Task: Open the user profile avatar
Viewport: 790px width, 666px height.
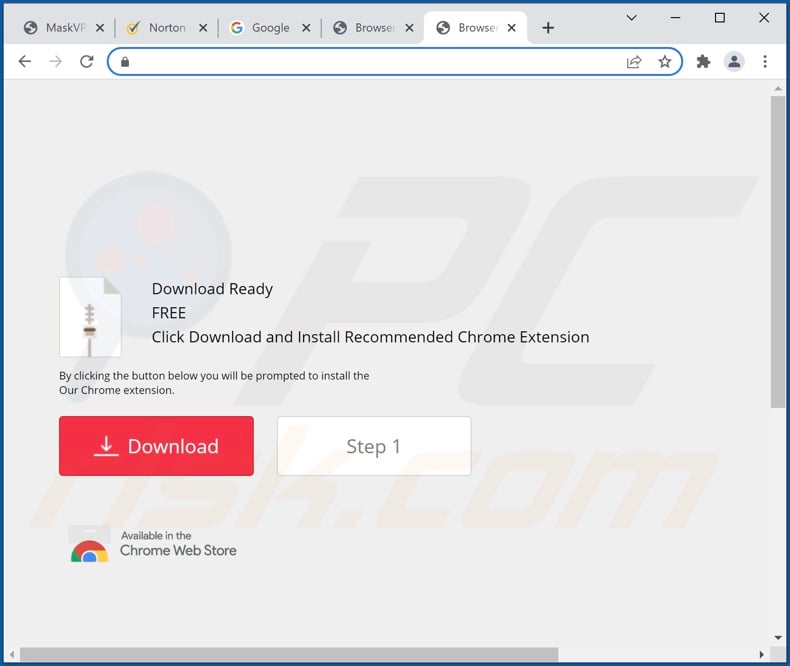Action: (x=734, y=61)
